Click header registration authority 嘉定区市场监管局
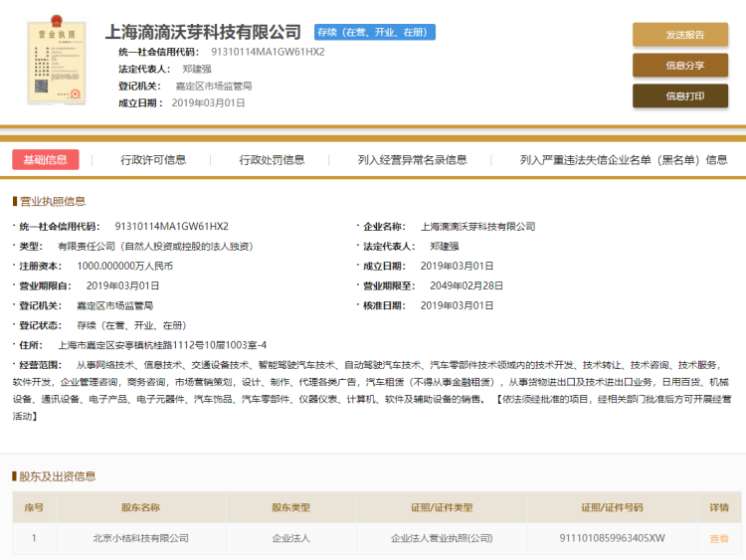 pos(214,87)
